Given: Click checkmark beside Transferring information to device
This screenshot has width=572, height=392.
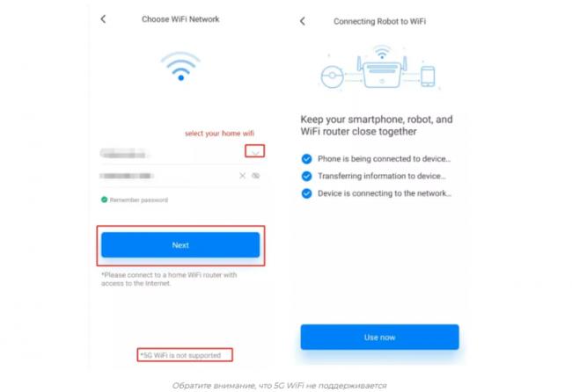Looking at the screenshot, I should coord(306,176).
